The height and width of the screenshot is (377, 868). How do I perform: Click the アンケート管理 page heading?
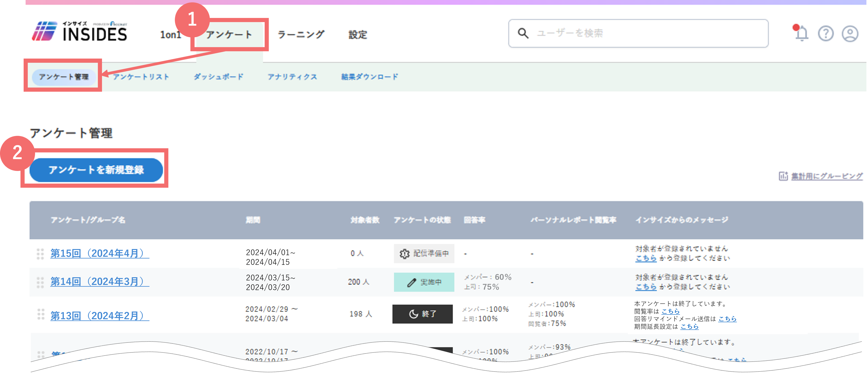point(71,133)
